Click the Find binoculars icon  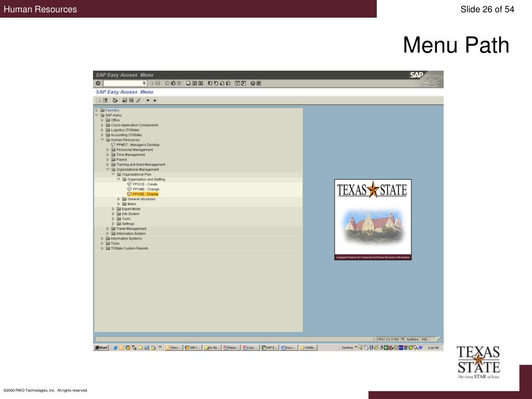(194, 83)
